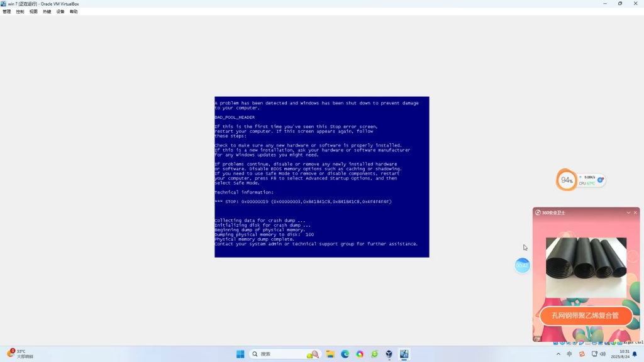Click the CPU 67°C temperature readout
The width and height of the screenshot is (644, 362).
tap(587, 184)
